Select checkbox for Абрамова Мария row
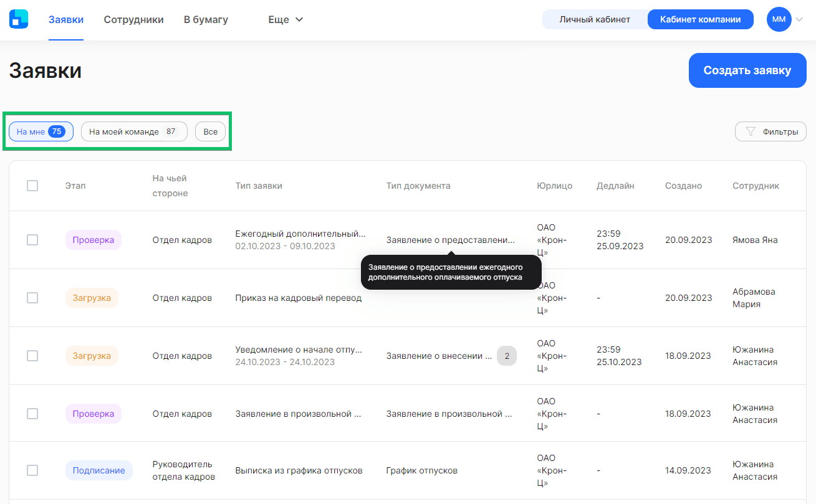 point(32,298)
